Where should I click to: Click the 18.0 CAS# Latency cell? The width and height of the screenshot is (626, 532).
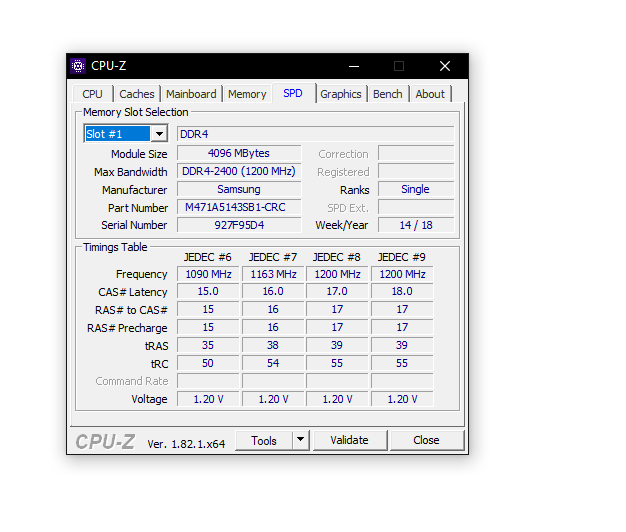[402, 291]
